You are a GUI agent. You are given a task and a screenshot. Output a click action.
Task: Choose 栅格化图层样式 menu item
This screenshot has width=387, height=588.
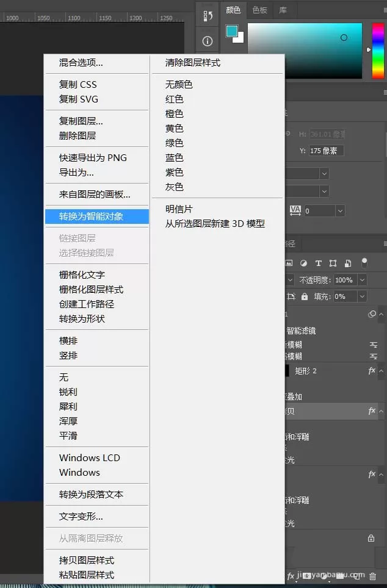(97, 290)
